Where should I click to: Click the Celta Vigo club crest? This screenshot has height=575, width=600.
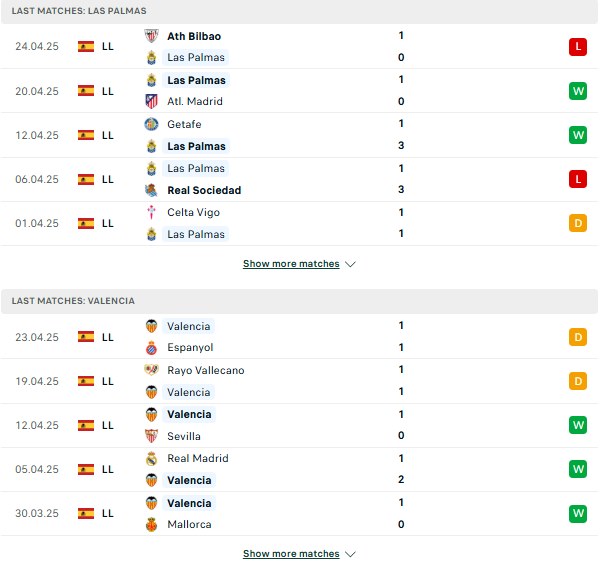[x=152, y=212]
